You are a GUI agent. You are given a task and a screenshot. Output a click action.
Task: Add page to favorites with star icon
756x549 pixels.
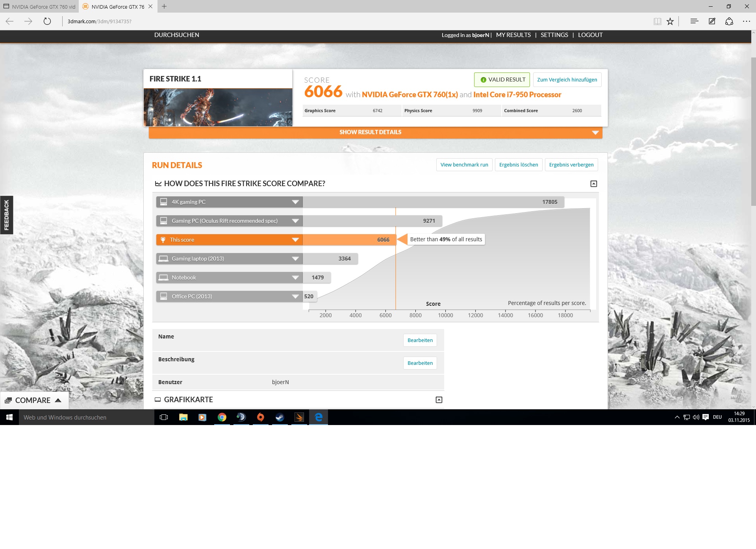tap(670, 21)
